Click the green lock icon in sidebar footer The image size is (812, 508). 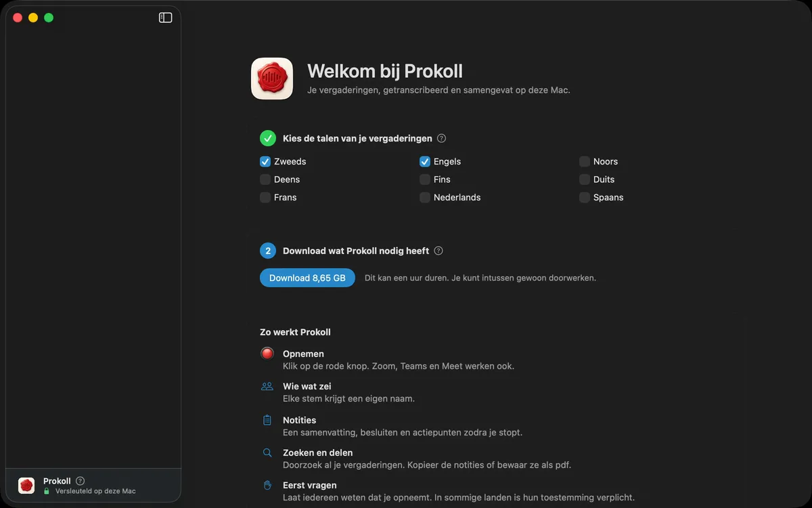click(47, 491)
